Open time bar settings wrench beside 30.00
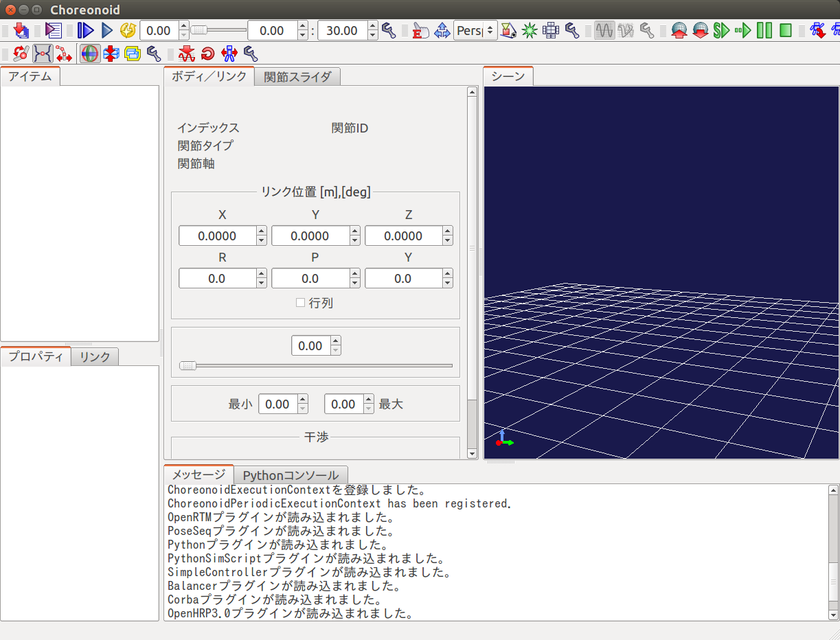Screen dimensions: 840x640 [x=389, y=30]
